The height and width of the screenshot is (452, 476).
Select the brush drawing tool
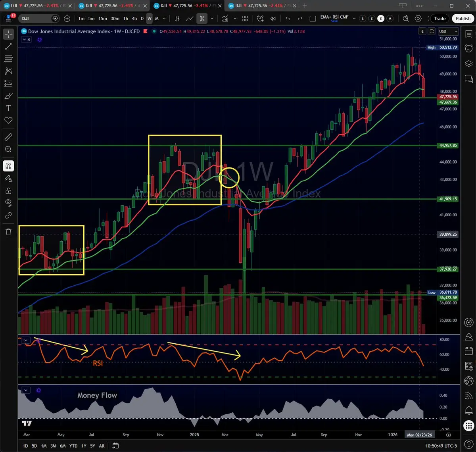8,96
